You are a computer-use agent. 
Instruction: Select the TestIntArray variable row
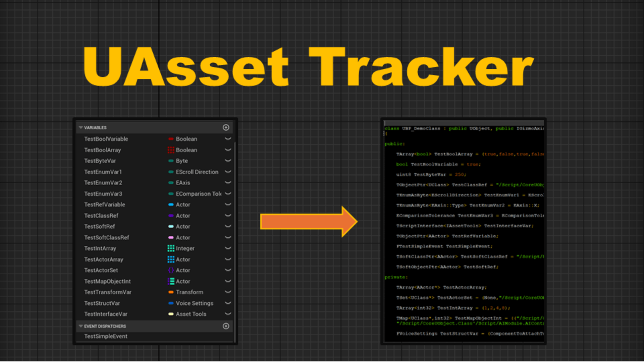tap(155, 248)
